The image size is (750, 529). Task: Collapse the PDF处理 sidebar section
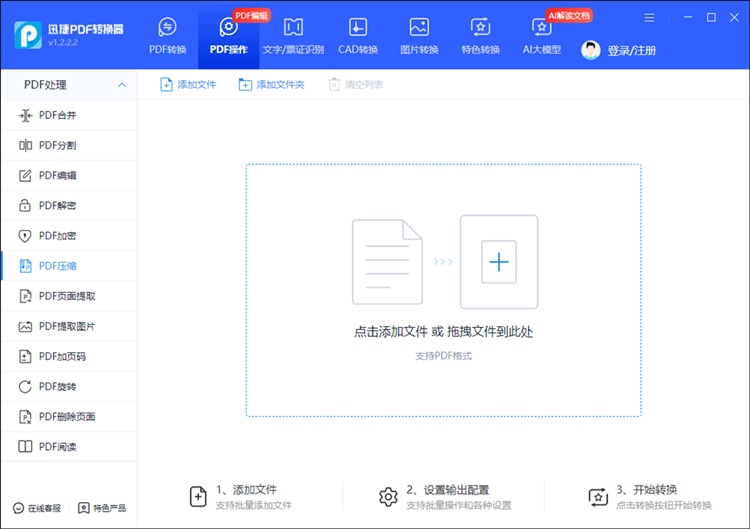click(122, 85)
